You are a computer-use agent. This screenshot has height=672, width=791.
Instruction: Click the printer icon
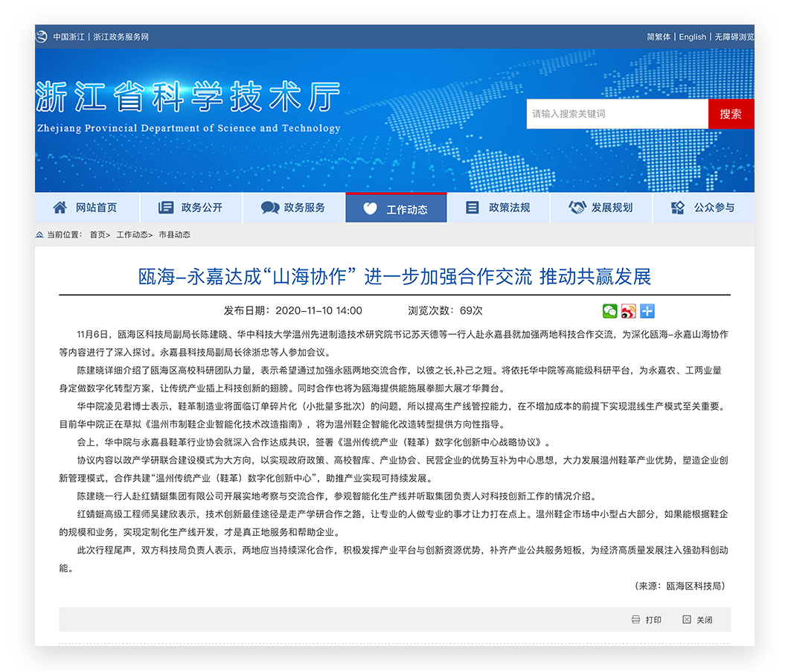[635, 619]
